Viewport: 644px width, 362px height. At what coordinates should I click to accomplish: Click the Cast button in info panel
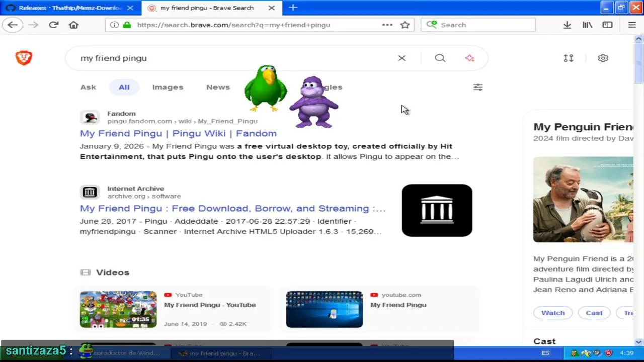(594, 313)
